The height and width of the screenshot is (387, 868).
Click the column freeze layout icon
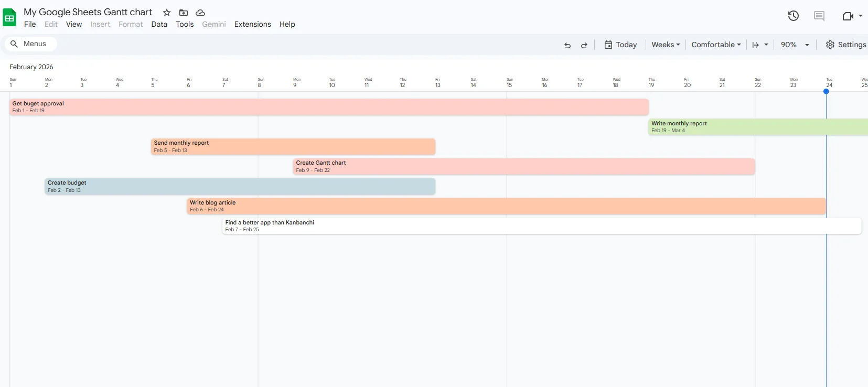tap(756, 45)
